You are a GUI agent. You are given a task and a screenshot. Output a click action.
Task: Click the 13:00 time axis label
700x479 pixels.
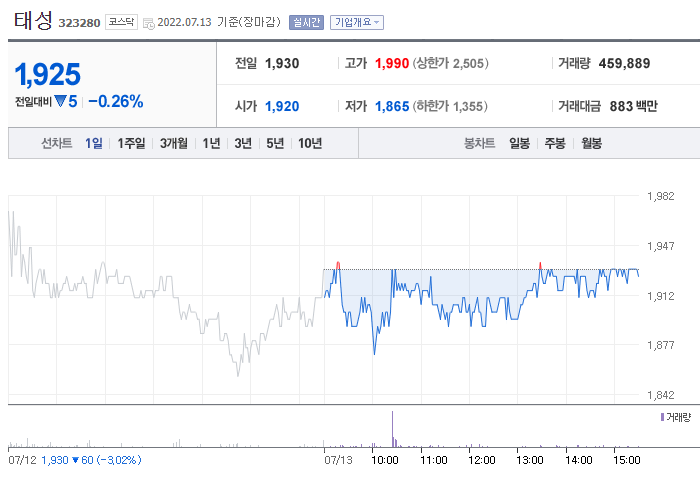click(530, 460)
